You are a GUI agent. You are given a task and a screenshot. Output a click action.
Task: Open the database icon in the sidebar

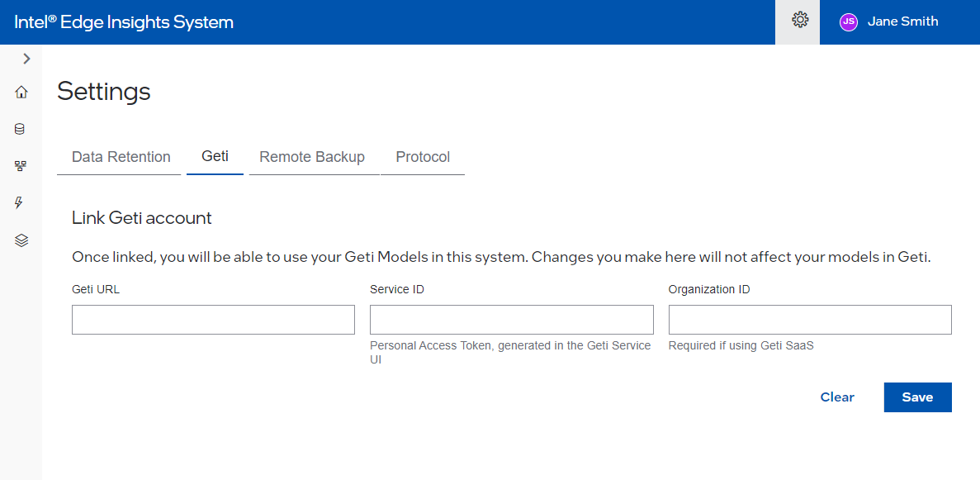click(20, 130)
